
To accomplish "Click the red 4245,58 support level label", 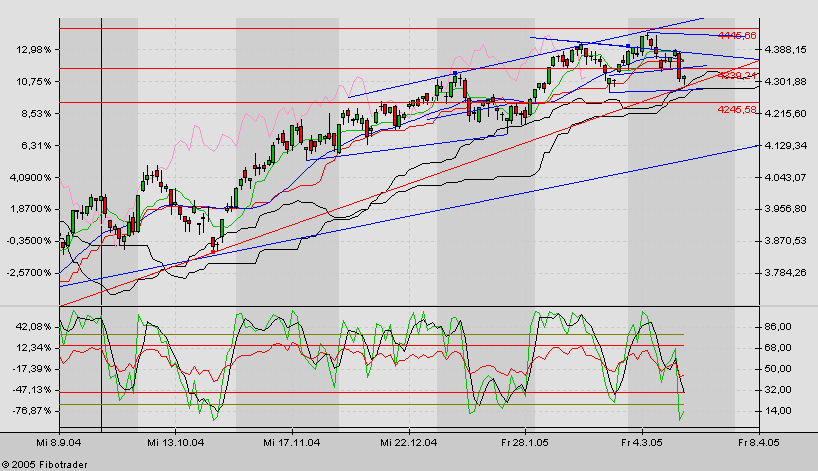I will pyautogui.click(x=737, y=110).
